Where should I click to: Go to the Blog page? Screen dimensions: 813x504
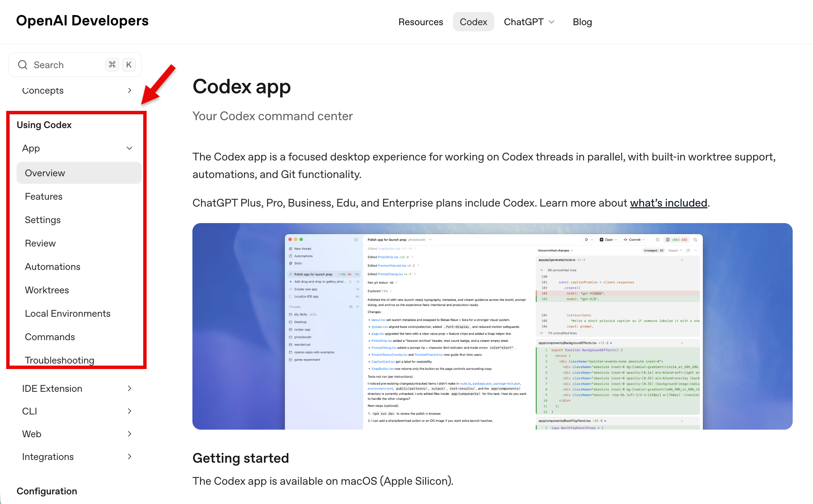click(x=582, y=22)
